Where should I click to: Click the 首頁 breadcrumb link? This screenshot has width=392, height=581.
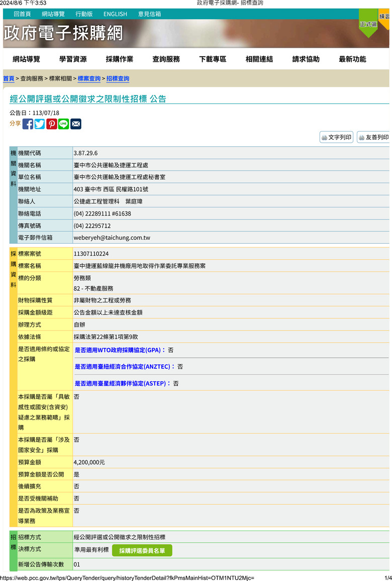9,78
